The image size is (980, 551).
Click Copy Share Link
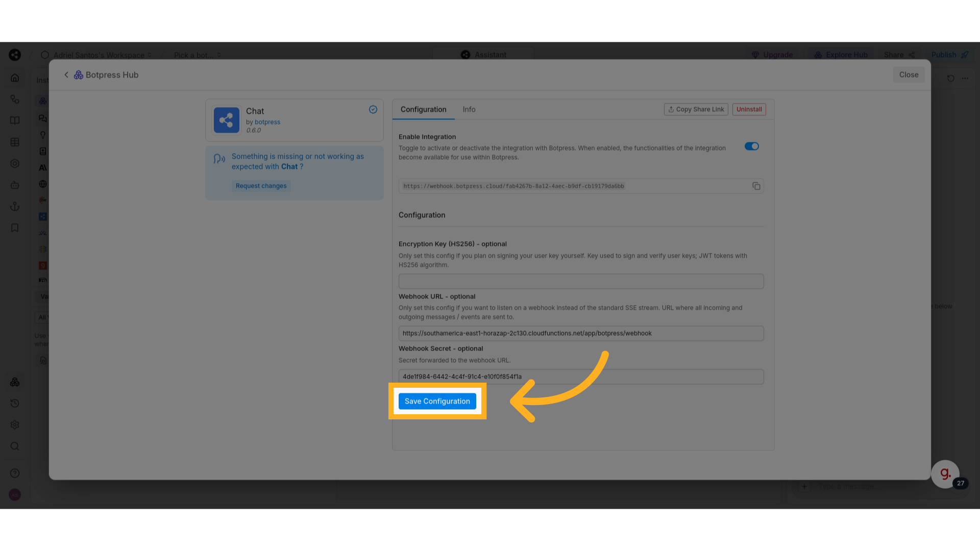pyautogui.click(x=696, y=109)
